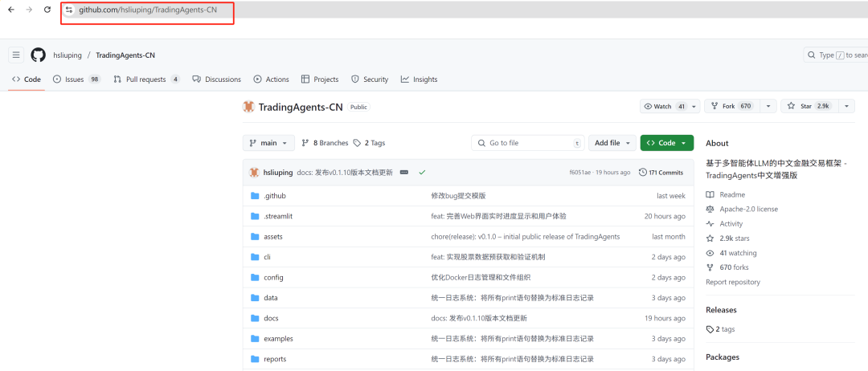868x371 pixels.
Task: Open hsliuping owner breadcrumb link
Action: [68, 55]
